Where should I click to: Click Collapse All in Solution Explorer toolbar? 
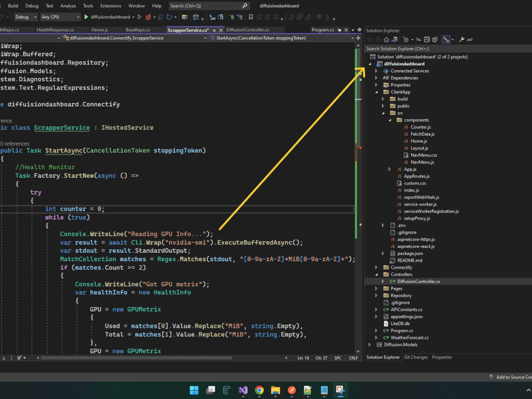tap(427, 39)
